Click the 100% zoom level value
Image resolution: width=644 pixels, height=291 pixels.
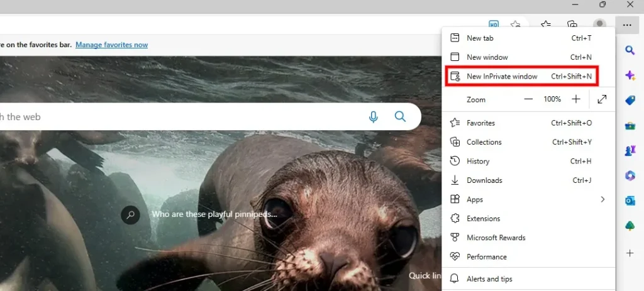[x=552, y=99]
